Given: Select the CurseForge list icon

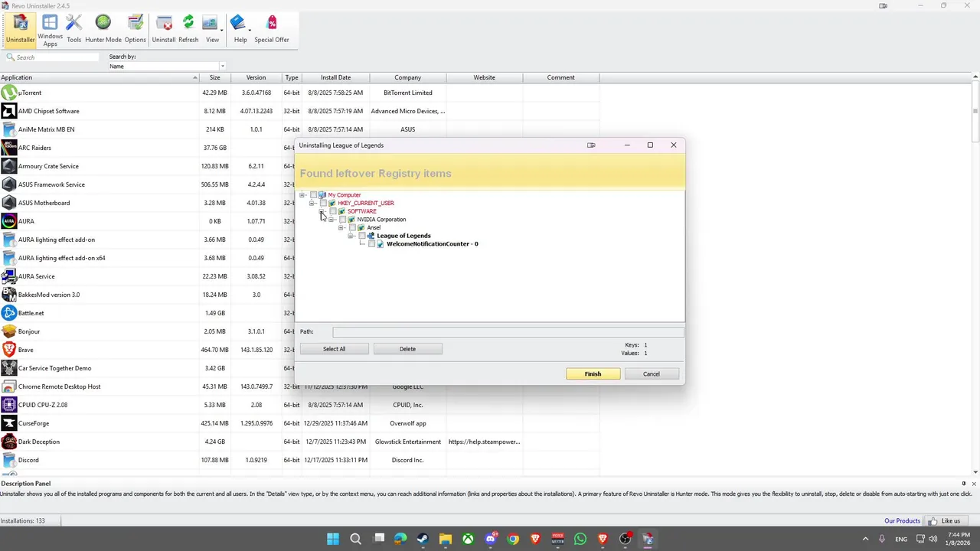Looking at the screenshot, I should coord(8,423).
